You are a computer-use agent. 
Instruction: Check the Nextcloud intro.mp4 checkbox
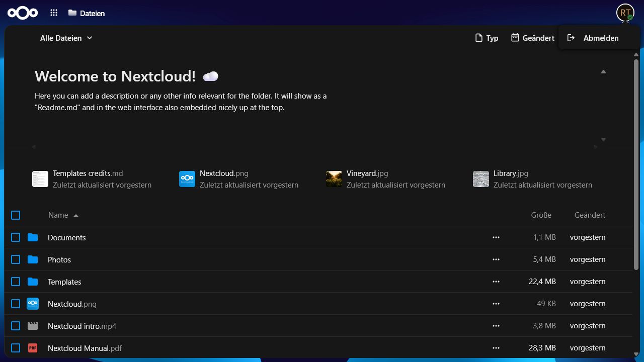[x=16, y=326]
